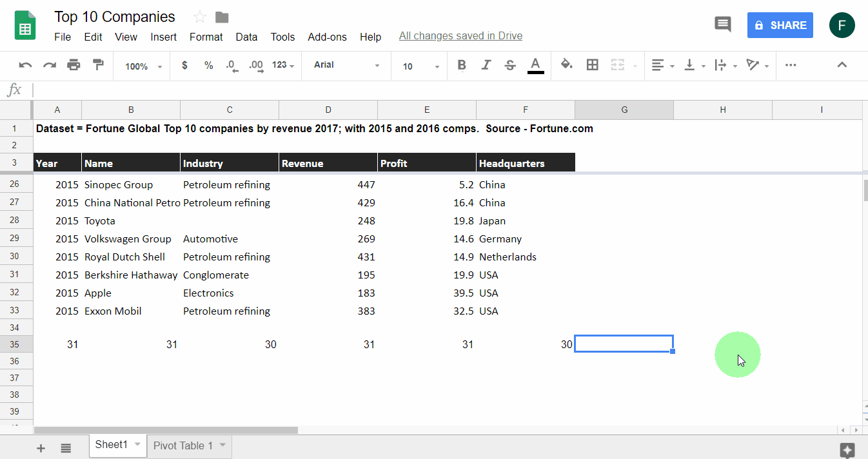The image size is (868, 459).
Task: Open the View menu
Action: (x=126, y=37)
